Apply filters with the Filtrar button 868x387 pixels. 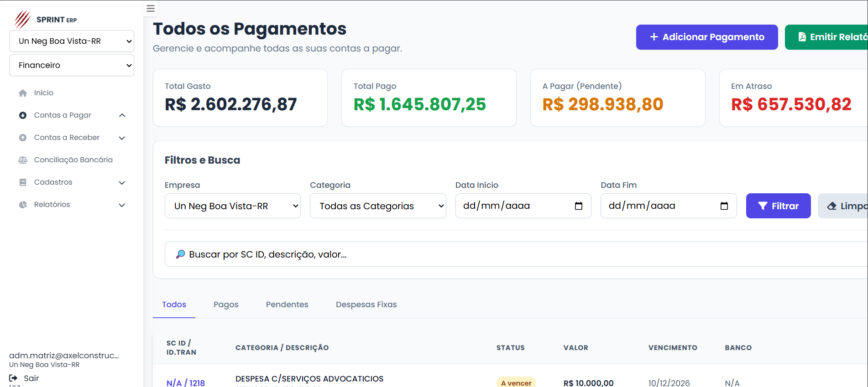[778, 206]
